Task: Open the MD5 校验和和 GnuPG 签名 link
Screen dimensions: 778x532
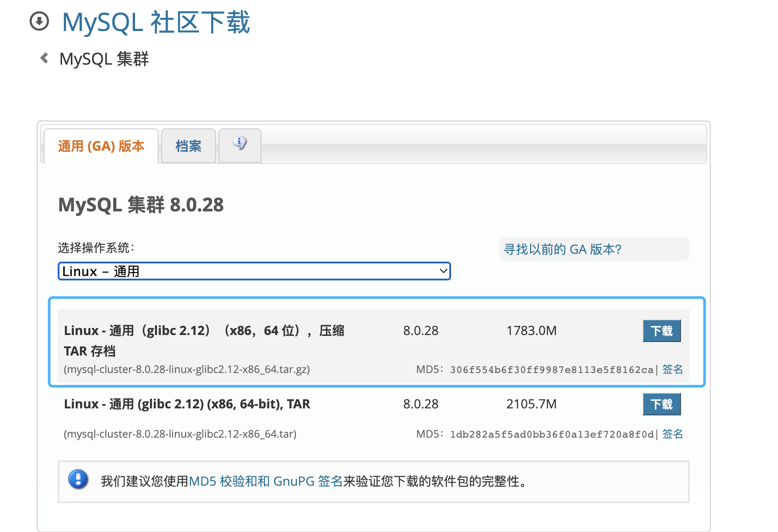Action: 266,481
